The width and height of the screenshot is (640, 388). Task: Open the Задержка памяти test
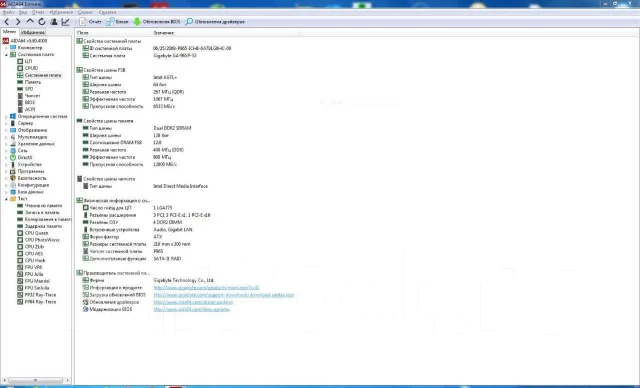(40, 226)
